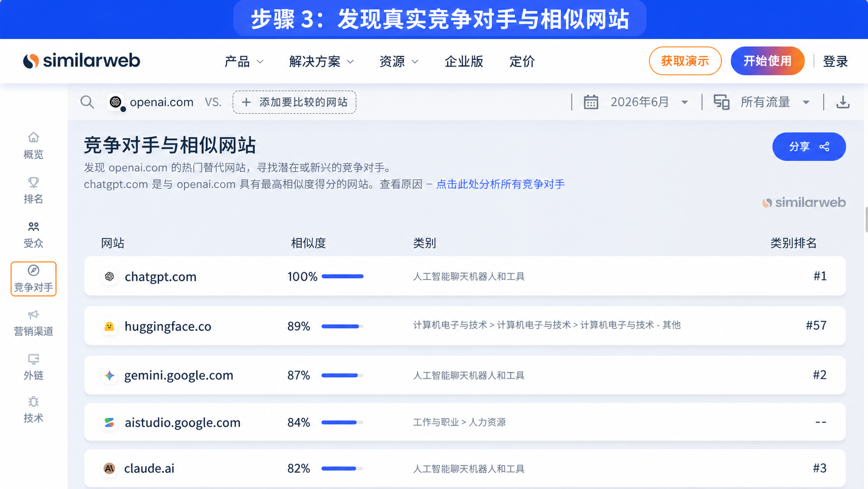Click the openai.com domain text in search bar

[161, 102]
